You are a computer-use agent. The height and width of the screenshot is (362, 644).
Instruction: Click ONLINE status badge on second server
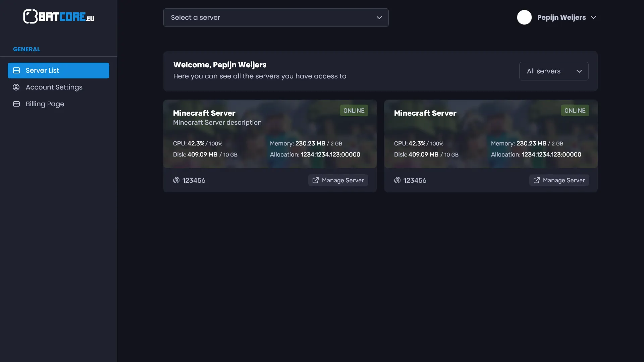(575, 111)
